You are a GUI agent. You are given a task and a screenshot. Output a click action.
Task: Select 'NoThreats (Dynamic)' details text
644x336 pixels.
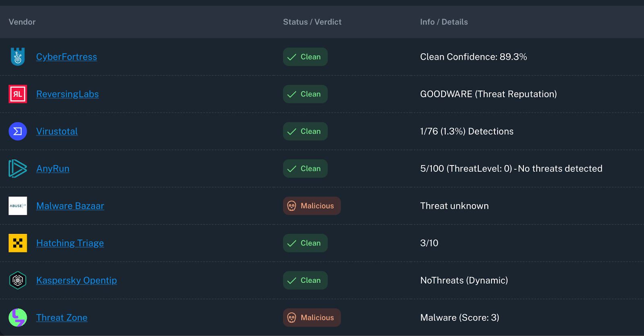(464, 280)
